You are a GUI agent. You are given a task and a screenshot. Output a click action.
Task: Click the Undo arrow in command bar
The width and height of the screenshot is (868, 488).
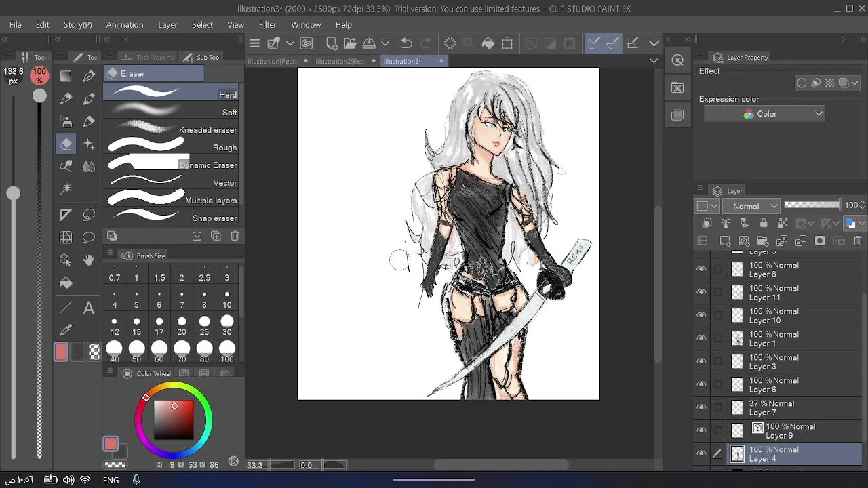(406, 43)
